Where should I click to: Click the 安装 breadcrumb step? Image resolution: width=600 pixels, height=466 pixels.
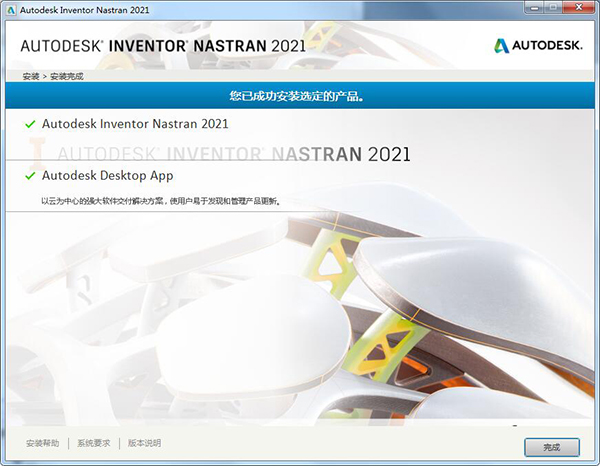pos(31,76)
